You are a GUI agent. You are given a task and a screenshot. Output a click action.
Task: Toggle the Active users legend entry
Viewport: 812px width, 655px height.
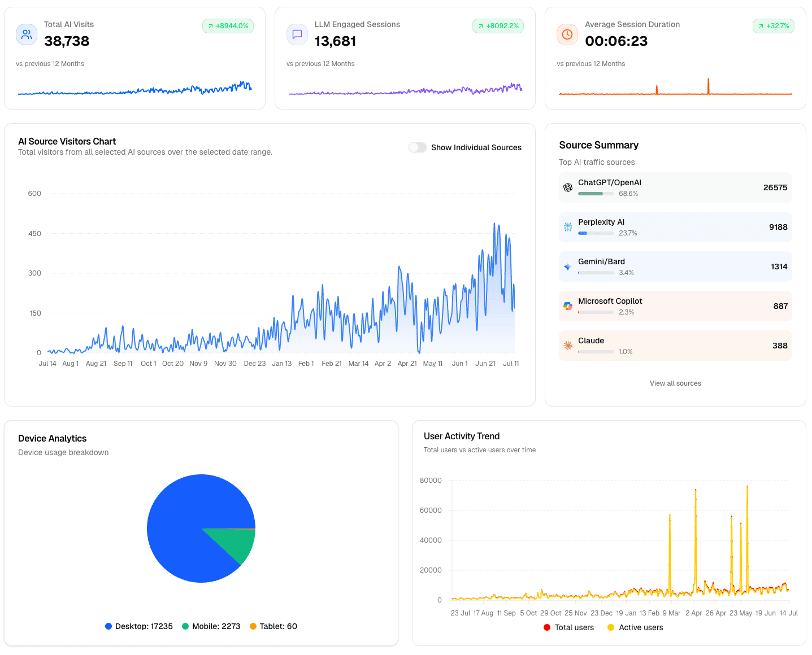(635, 627)
